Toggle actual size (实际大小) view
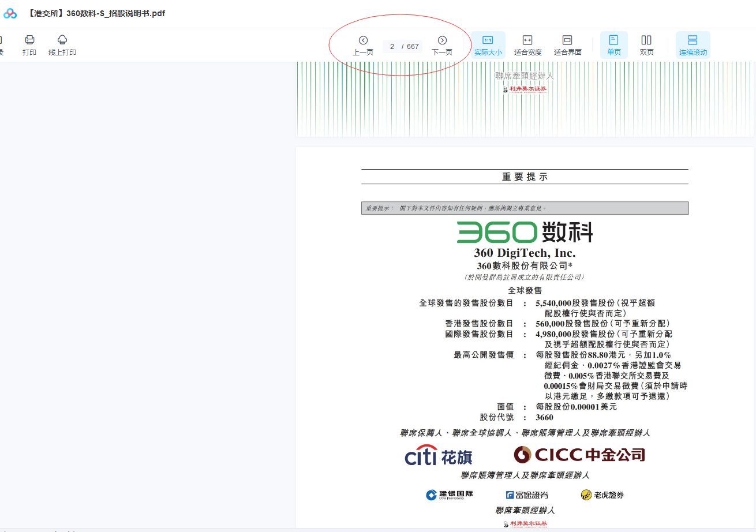 click(488, 44)
